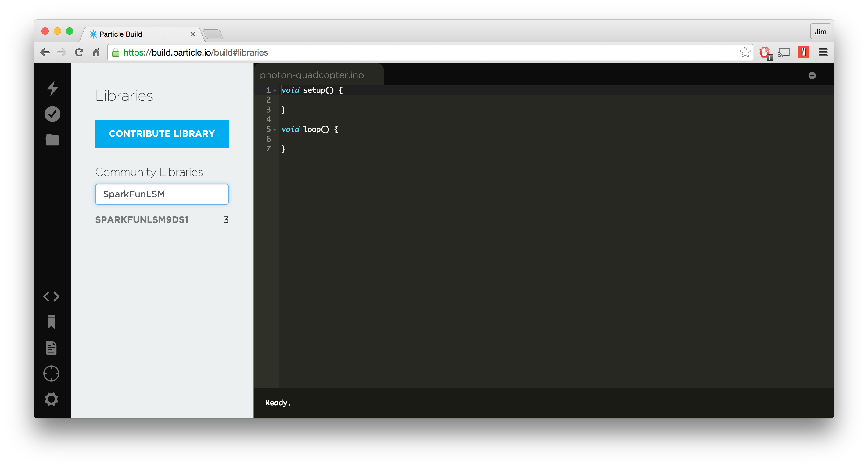Click the 'Libraries' panel heading
The width and height of the screenshot is (868, 467).
[124, 96]
